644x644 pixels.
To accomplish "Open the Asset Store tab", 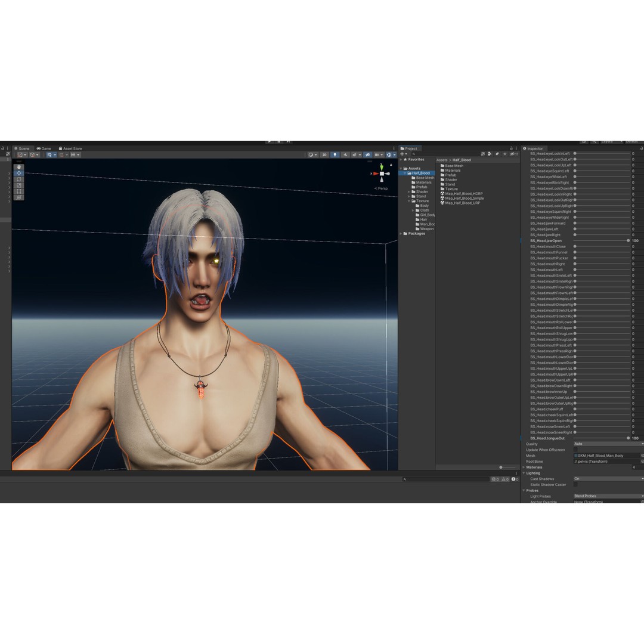I will coord(70,148).
